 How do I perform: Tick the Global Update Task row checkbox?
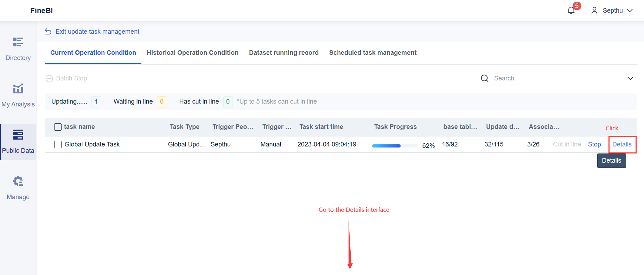[x=58, y=144]
